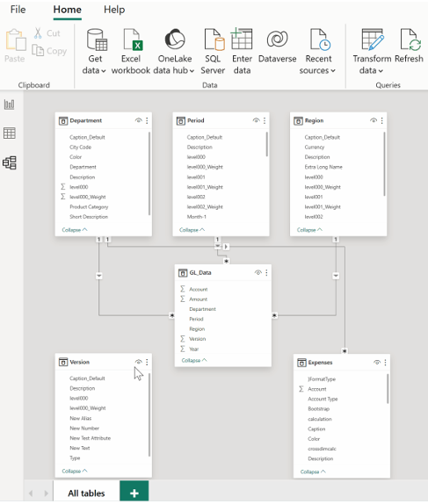This screenshot has height=504, width=428.
Task: Import from Excel workbook
Action: (x=131, y=51)
